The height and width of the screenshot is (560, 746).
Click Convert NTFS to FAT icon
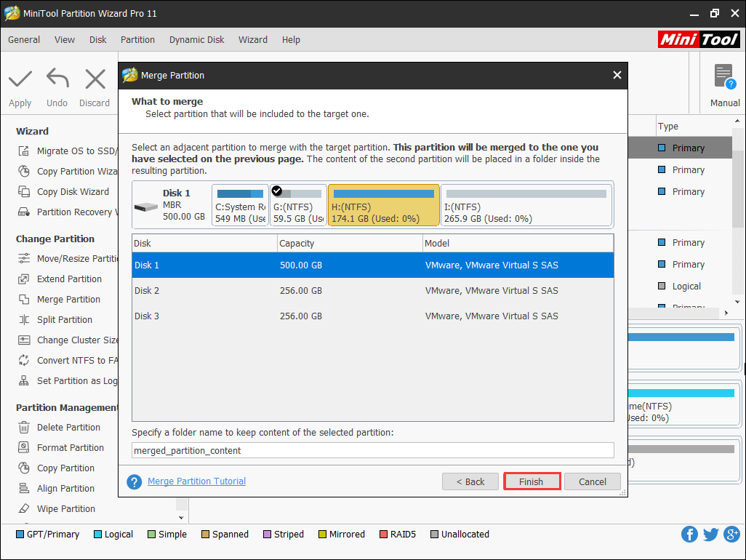pyautogui.click(x=23, y=361)
